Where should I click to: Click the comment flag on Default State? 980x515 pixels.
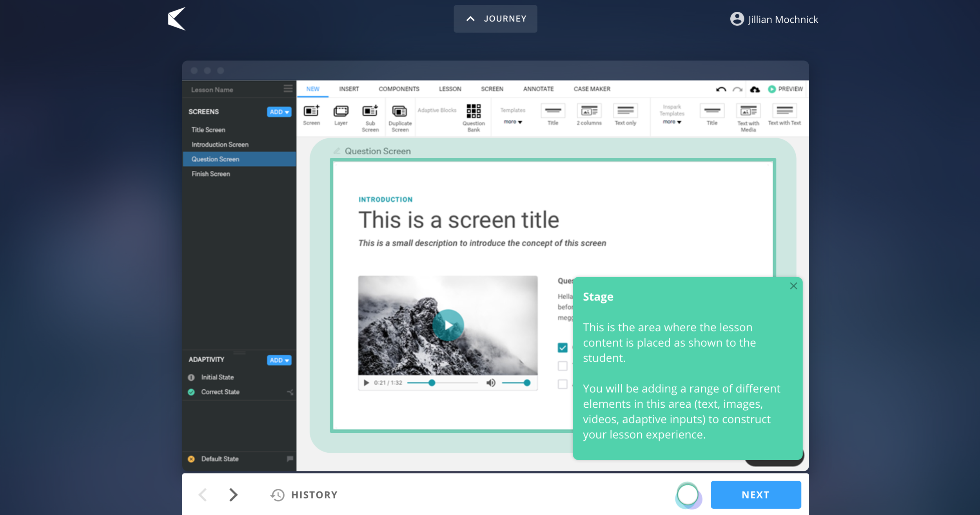point(290,459)
